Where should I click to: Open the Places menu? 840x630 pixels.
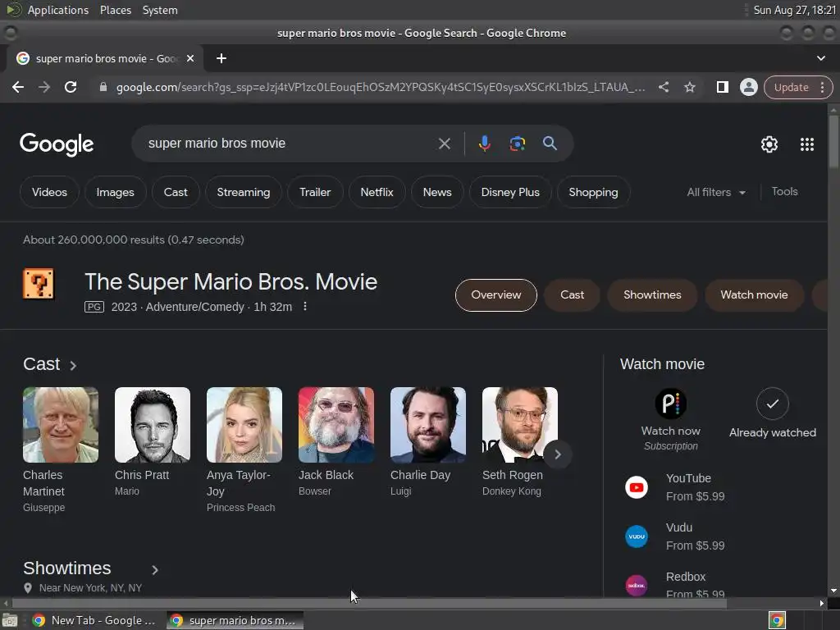(x=116, y=10)
